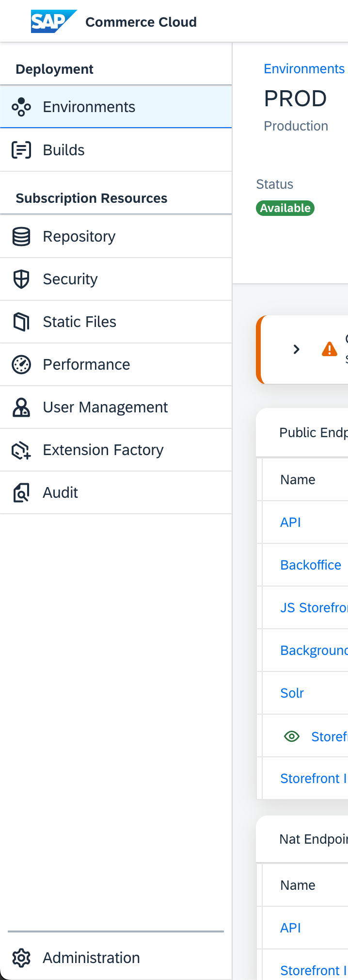Click the orange warning triangle icon
Screen dimensions: 348x980
(x=330, y=349)
